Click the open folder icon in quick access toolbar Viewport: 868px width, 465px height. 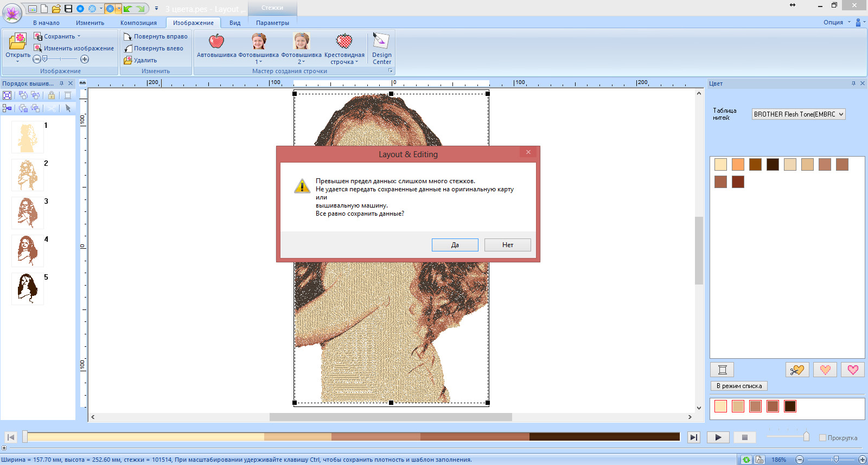(x=56, y=9)
